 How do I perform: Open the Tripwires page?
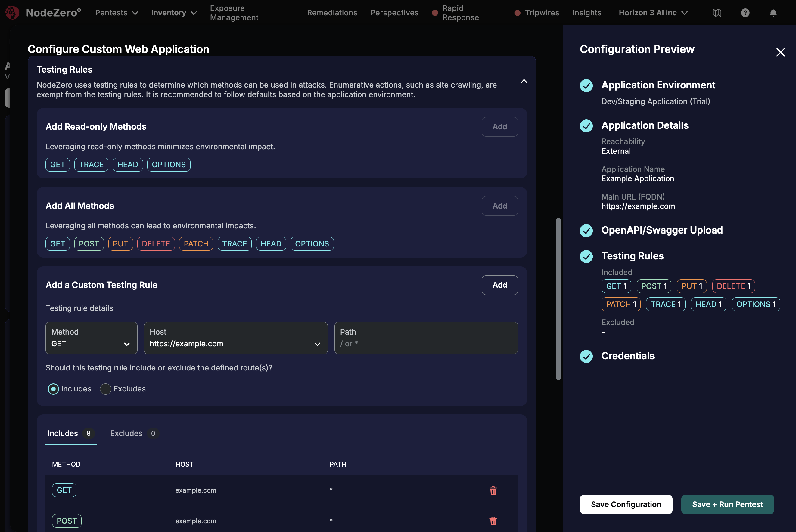(542, 13)
